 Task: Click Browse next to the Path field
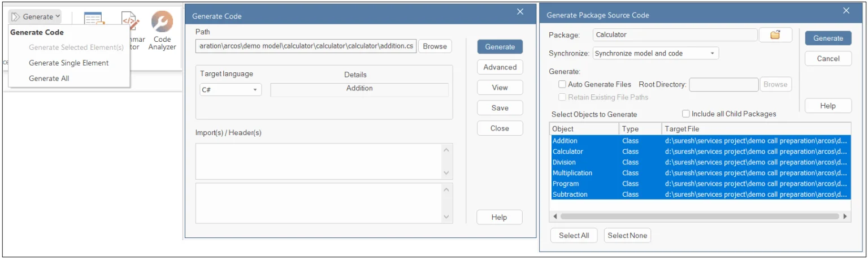[x=435, y=46]
